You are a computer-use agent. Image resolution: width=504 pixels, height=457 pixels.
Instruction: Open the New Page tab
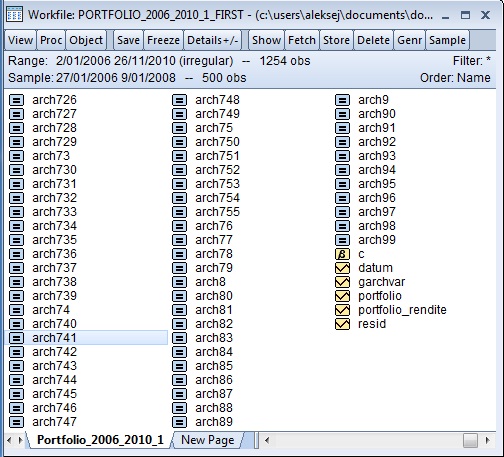[208, 440]
